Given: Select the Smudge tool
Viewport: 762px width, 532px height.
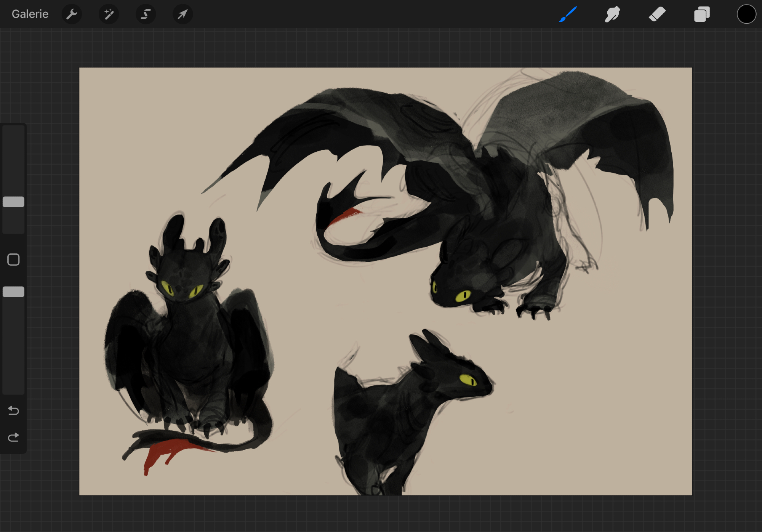Looking at the screenshot, I should 612,14.
